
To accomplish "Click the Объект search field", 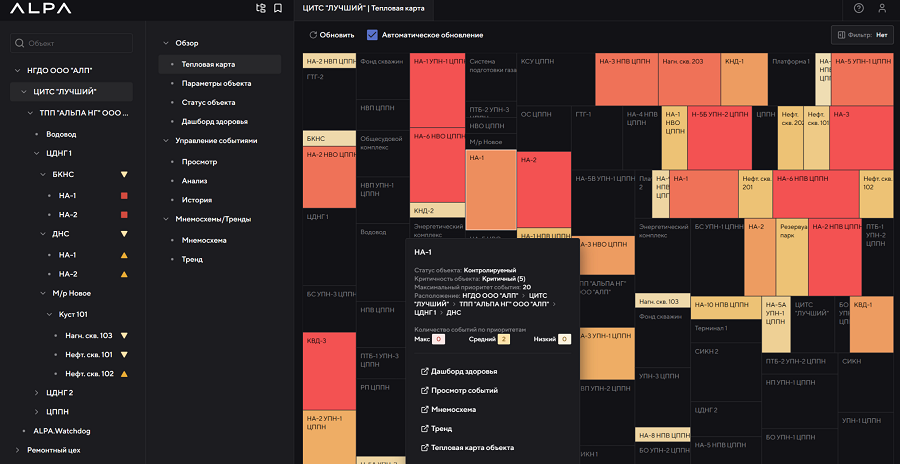I will (70, 44).
